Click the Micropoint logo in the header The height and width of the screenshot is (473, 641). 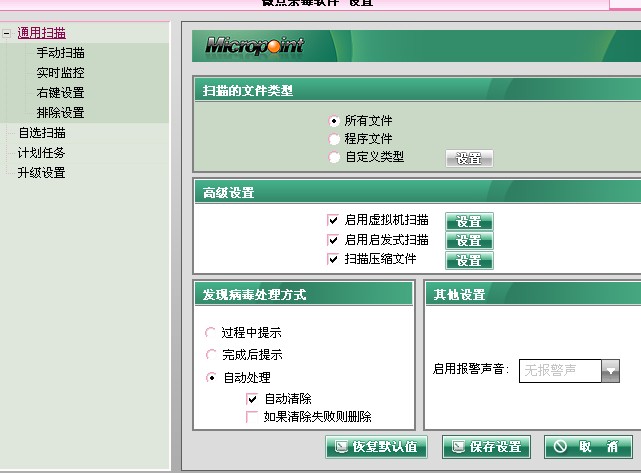tap(254, 46)
